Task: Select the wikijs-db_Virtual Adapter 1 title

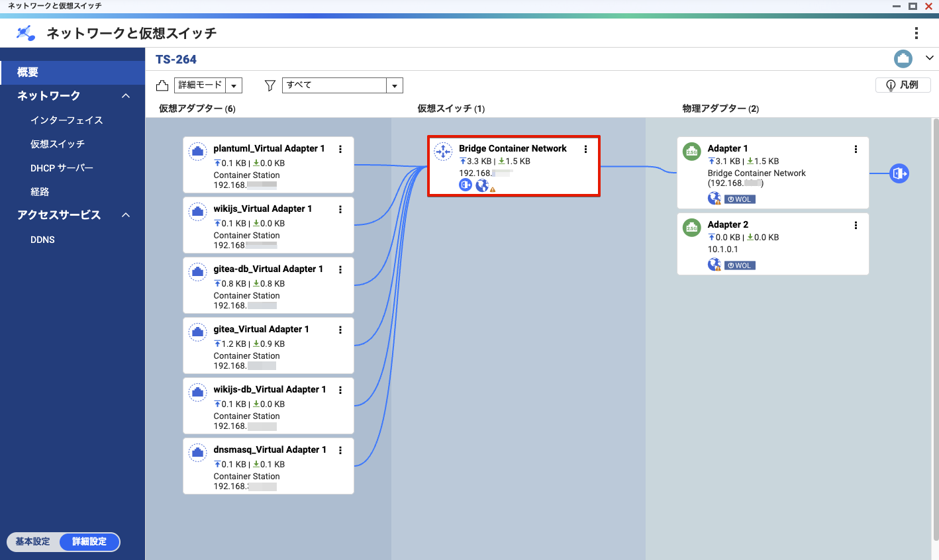Action: coord(270,389)
